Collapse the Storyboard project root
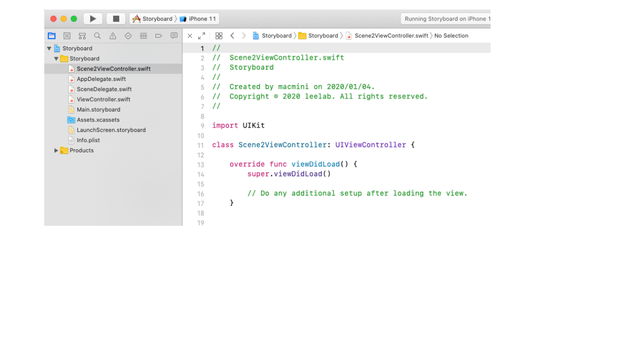 (x=49, y=49)
